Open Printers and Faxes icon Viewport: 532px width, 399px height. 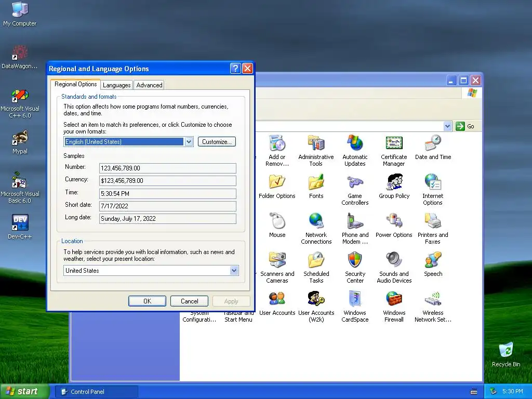tap(433, 229)
